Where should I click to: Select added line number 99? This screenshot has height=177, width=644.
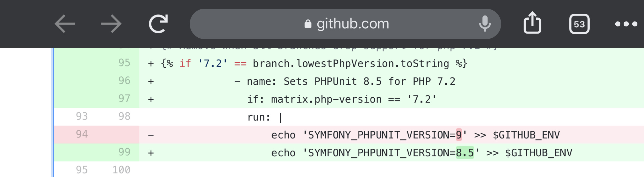124,152
